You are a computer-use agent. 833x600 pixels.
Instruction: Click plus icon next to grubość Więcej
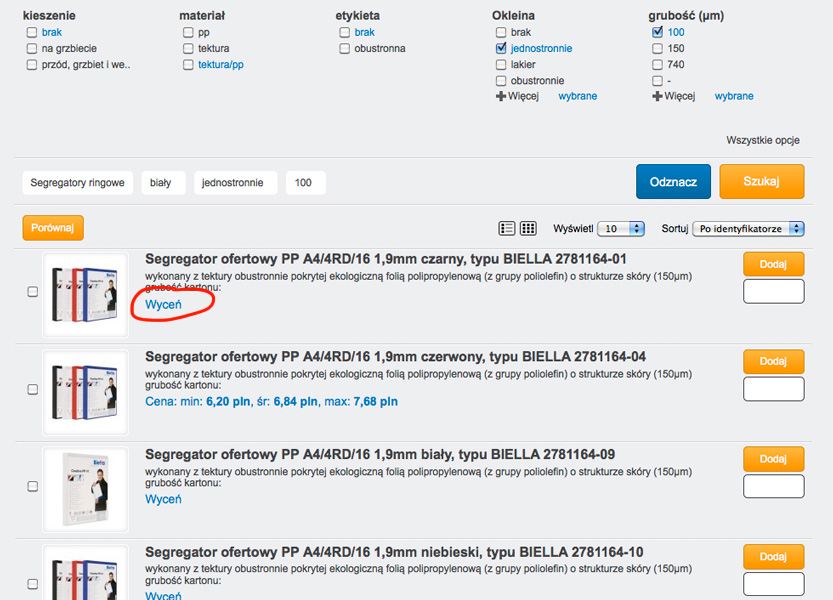coord(657,96)
